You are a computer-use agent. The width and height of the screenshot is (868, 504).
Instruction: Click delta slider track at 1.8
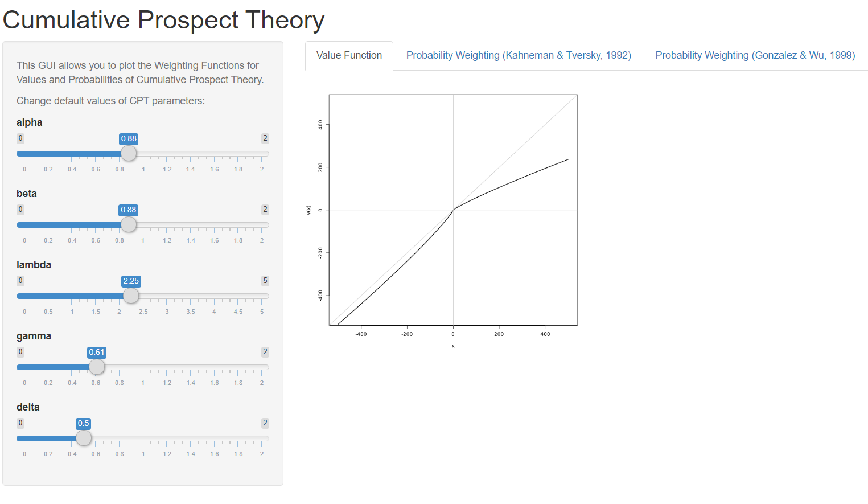point(238,439)
